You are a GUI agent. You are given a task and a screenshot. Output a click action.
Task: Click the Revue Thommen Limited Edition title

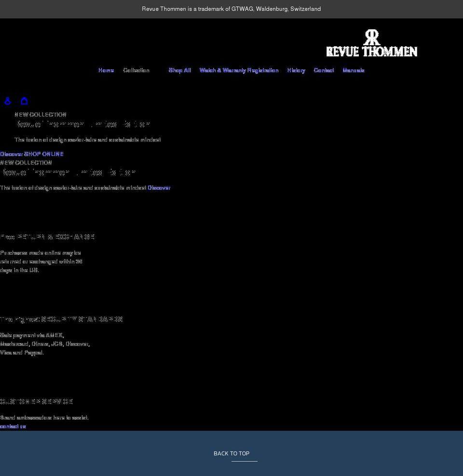83,124
